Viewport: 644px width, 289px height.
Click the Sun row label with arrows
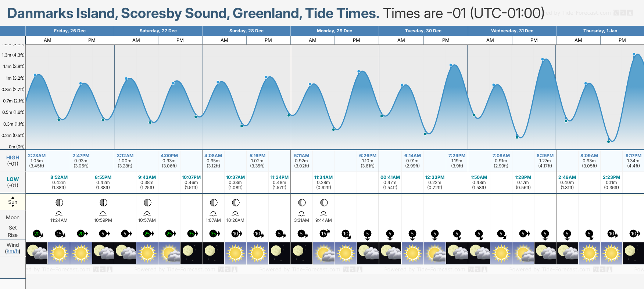point(12,202)
